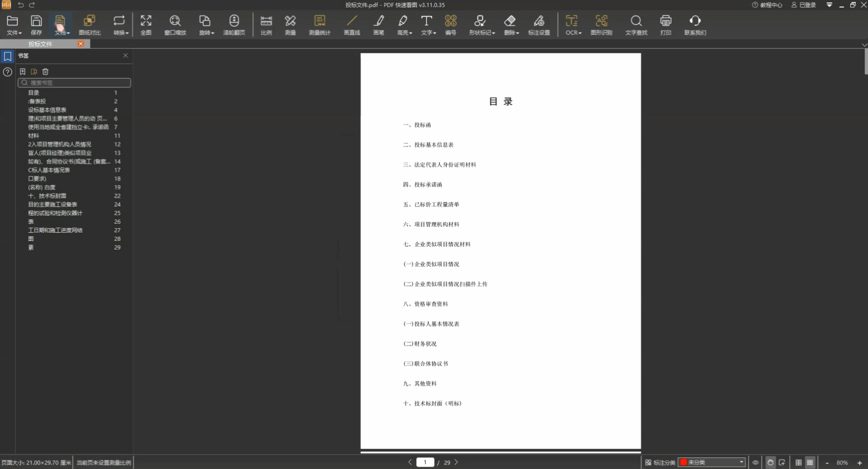Open the 高亮 highlight dropdown
Viewport: 868px width, 469px height.
pos(404,25)
